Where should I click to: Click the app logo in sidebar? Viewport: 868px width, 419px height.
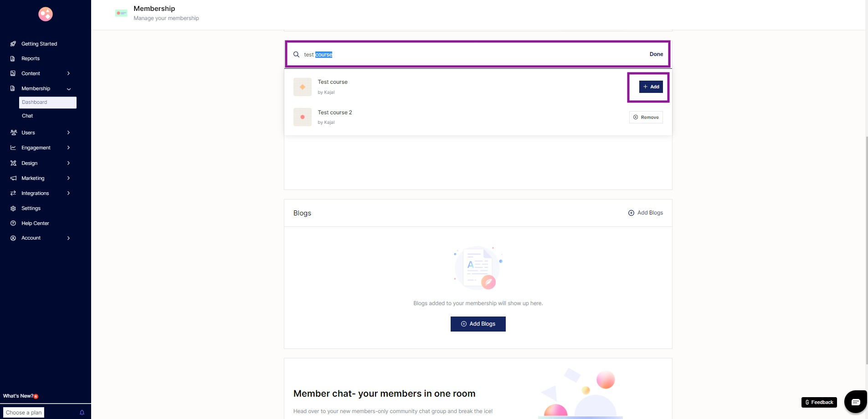click(46, 14)
